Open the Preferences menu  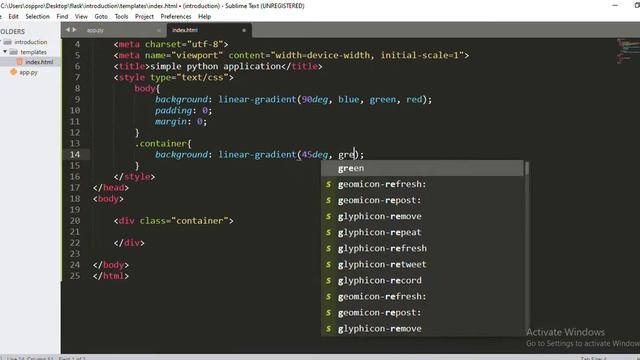(176, 17)
